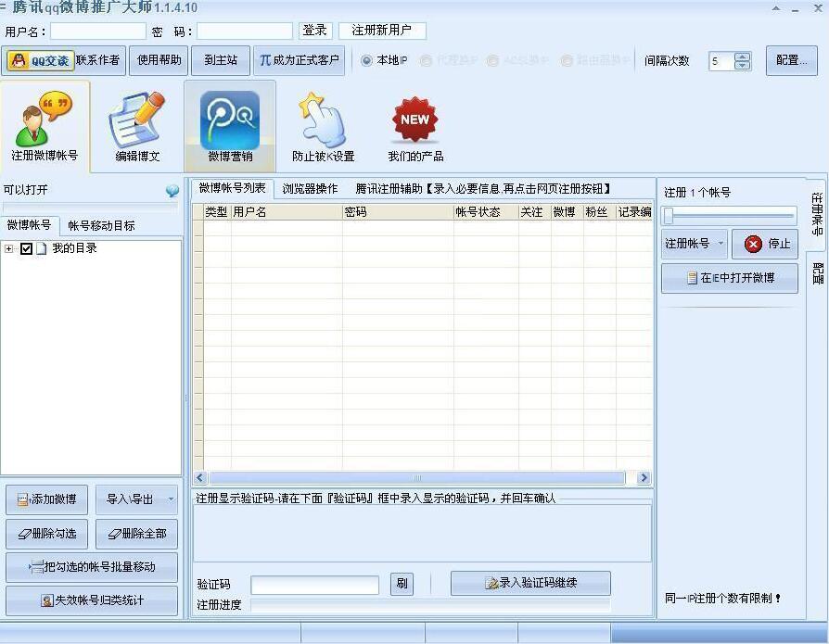Click 注册新用户 button

(382, 31)
